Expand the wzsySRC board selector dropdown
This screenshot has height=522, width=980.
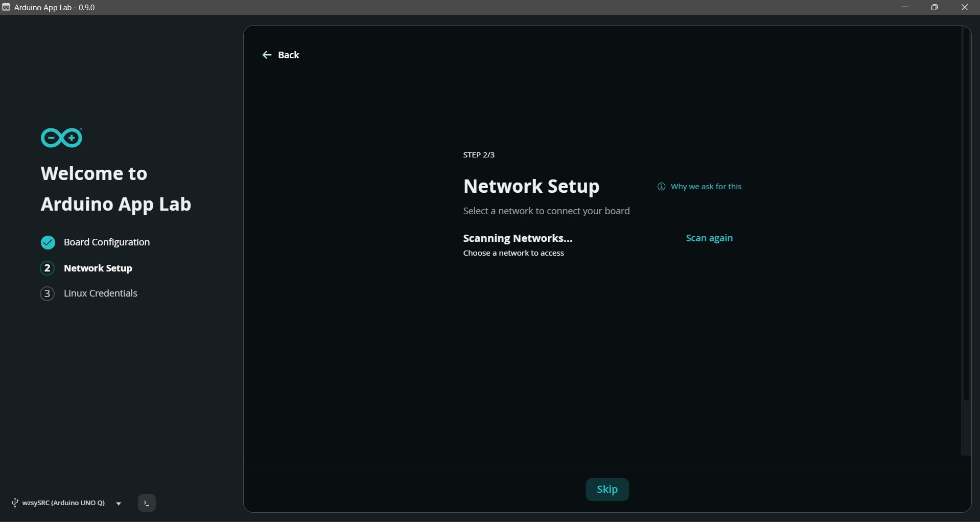click(119, 504)
